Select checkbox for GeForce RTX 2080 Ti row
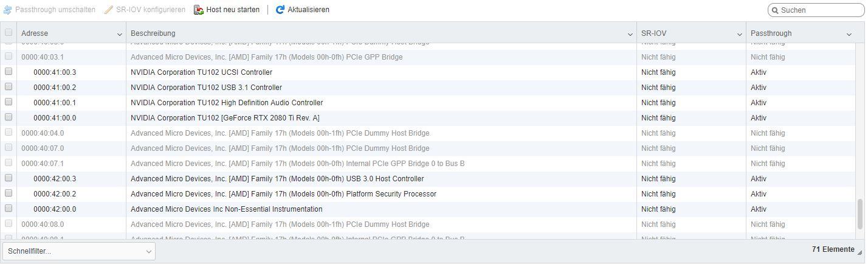The image size is (868, 264). click(x=9, y=117)
